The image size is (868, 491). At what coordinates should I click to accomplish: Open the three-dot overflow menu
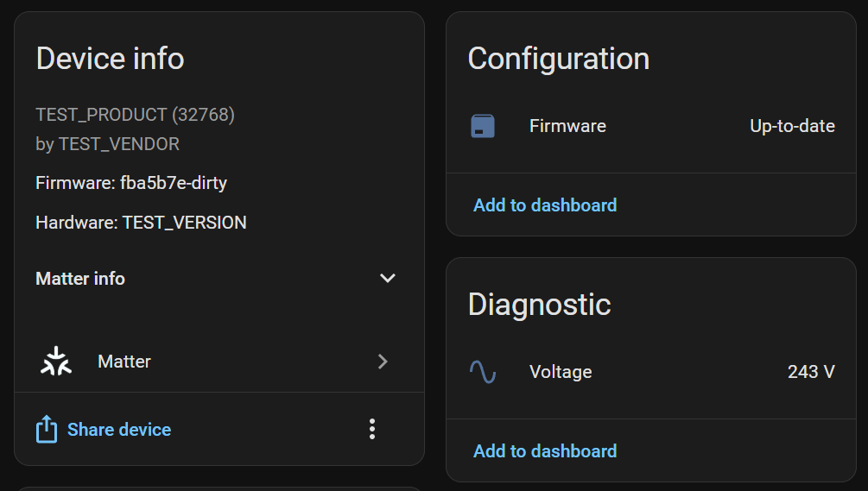pos(372,429)
